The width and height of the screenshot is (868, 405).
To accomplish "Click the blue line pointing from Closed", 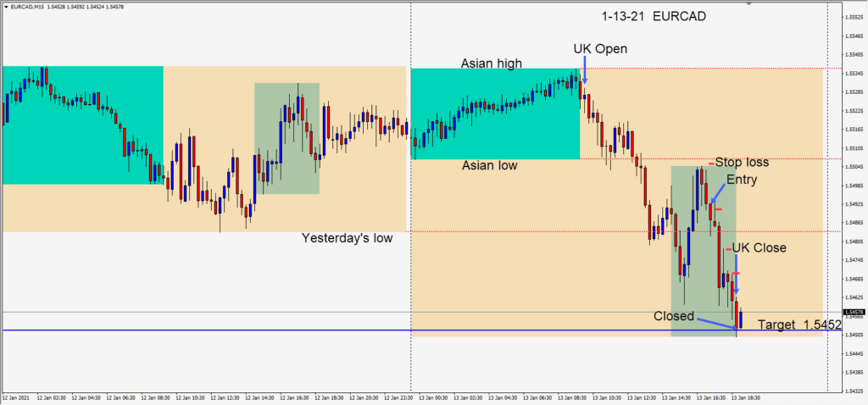I will coord(716,322).
